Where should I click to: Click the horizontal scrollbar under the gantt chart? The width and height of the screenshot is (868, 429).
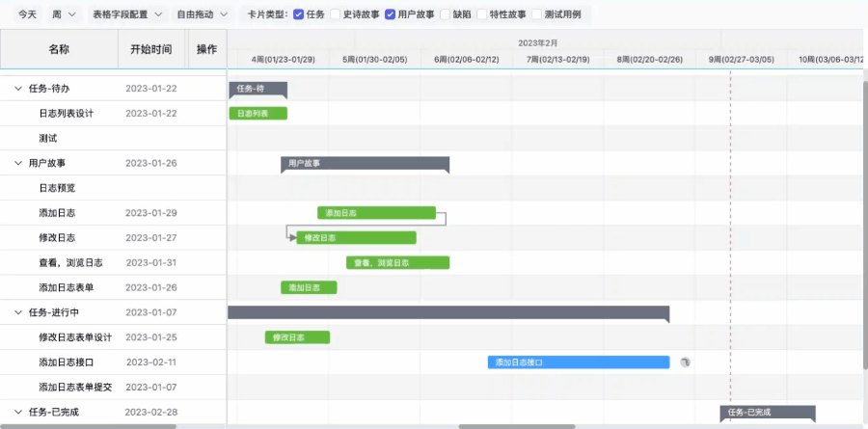[x=516, y=425]
